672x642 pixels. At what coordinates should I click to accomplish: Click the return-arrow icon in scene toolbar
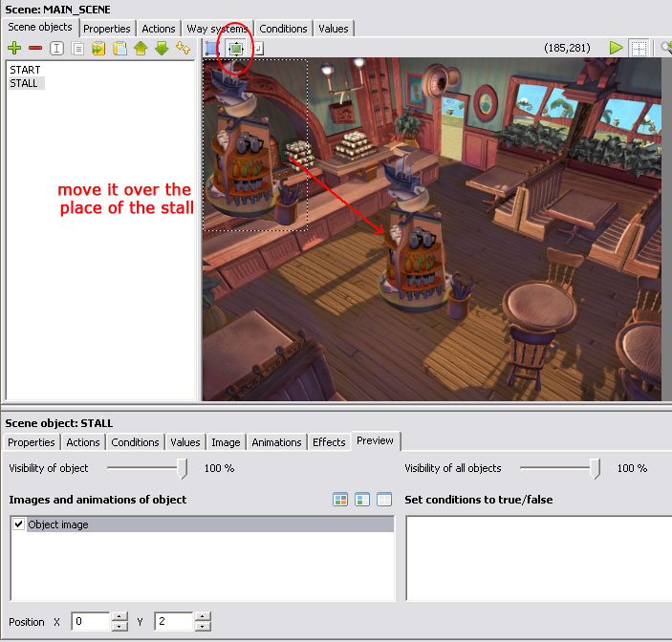pyautogui.click(x=258, y=49)
